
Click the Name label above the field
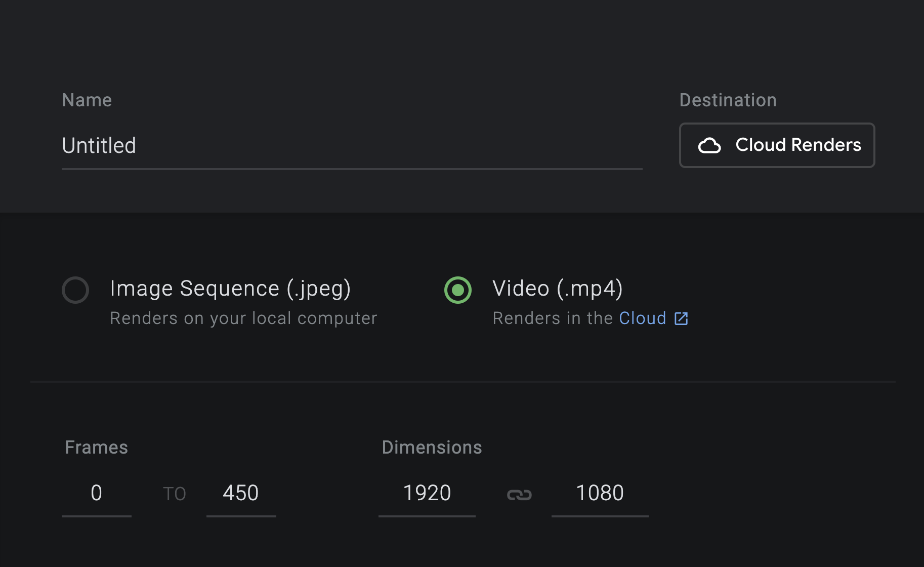pos(87,100)
